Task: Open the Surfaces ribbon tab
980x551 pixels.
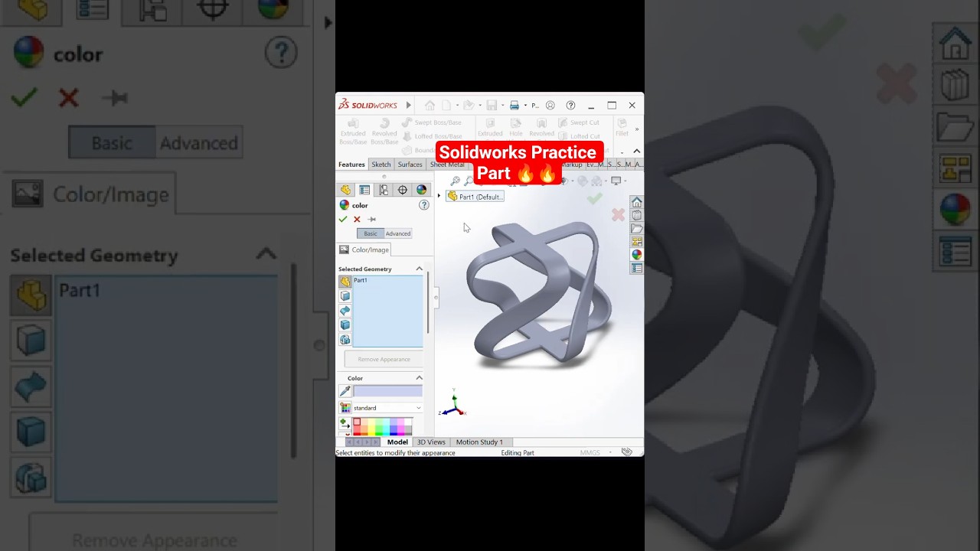Action: 410,165
